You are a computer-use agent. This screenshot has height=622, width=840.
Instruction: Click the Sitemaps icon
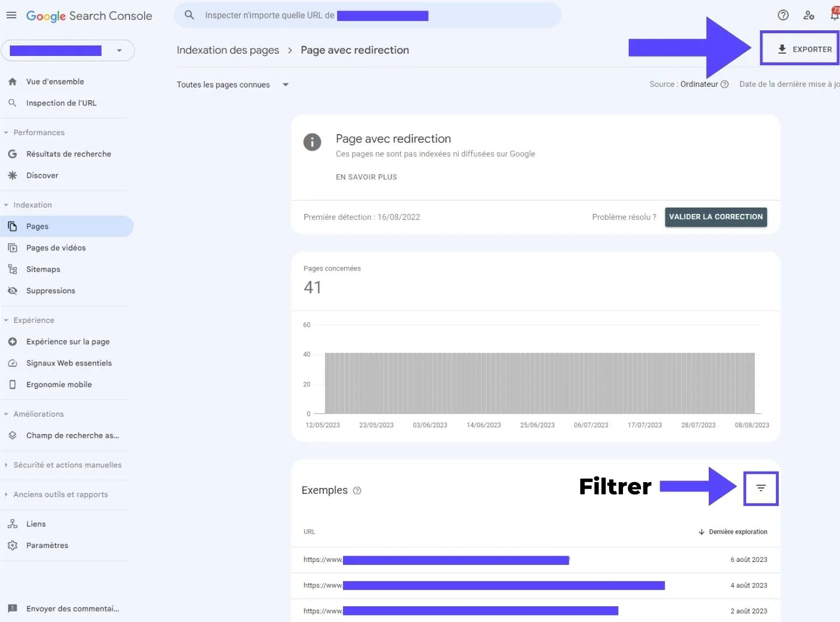click(12, 269)
